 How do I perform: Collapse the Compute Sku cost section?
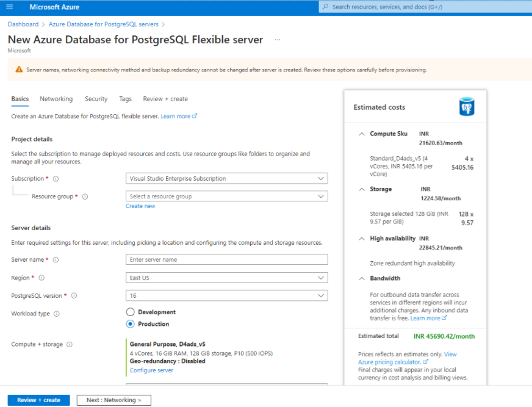[362, 134]
